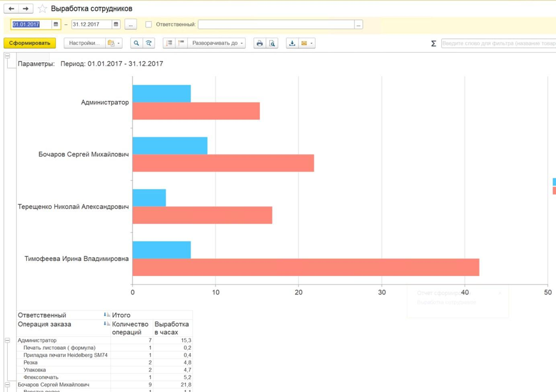Image resolution: width=556 pixels, height=392 pixels.
Task: Open the Настройки... settings button
Action: point(84,43)
